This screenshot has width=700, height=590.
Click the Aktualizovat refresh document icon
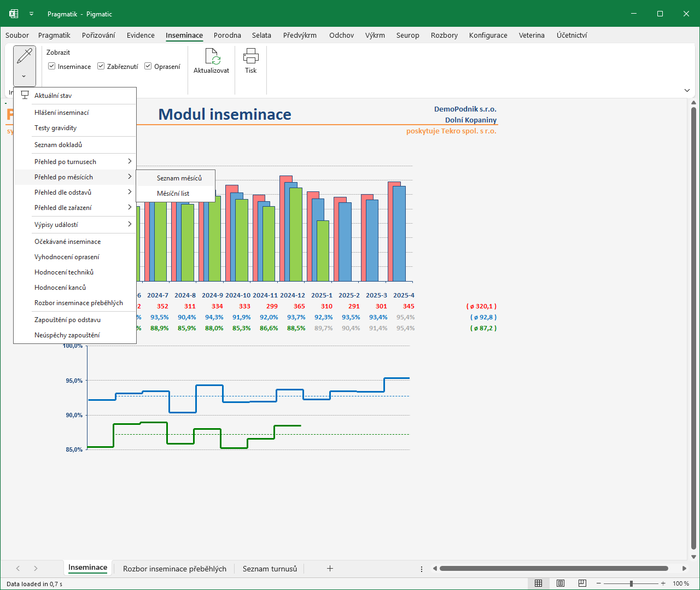pyautogui.click(x=212, y=56)
